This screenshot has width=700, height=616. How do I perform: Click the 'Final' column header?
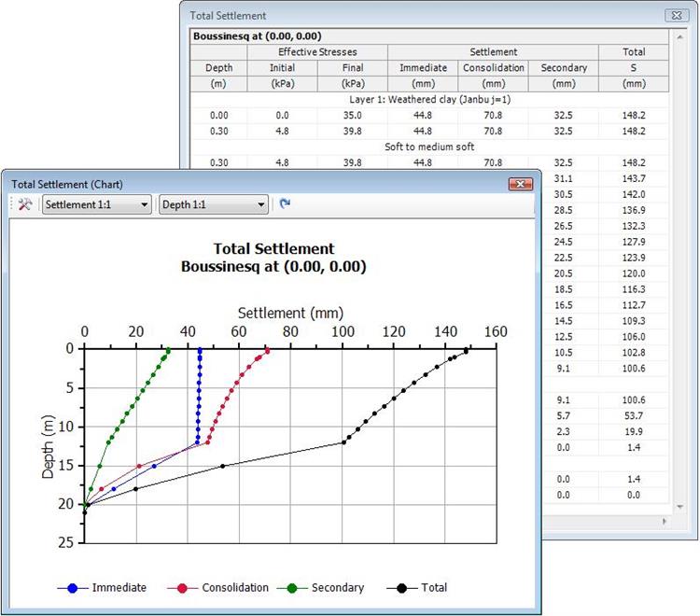point(353,68)
